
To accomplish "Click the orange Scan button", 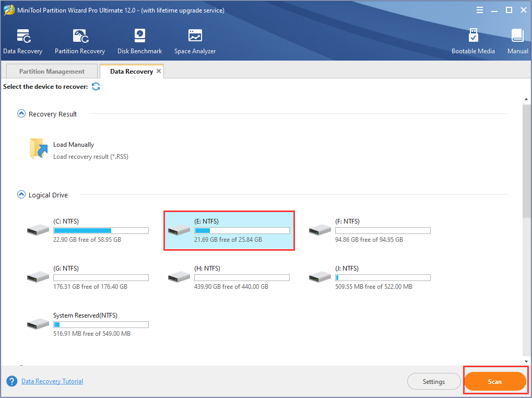I will point(495,381).
